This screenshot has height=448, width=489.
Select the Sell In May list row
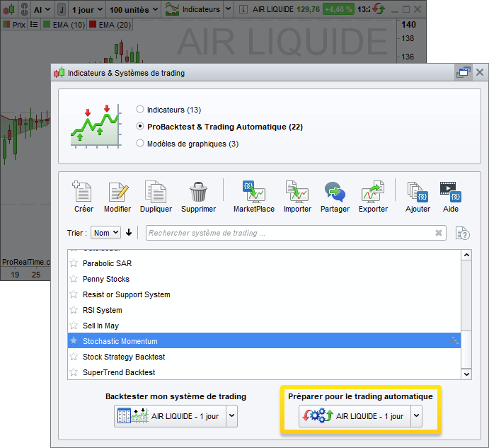click(264, 326)
